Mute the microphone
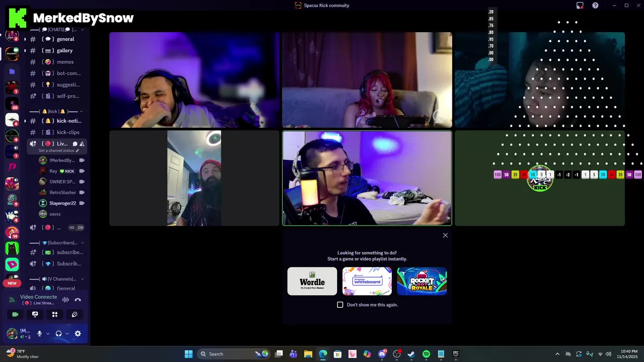644x362 pixels. tap(39, 333)
